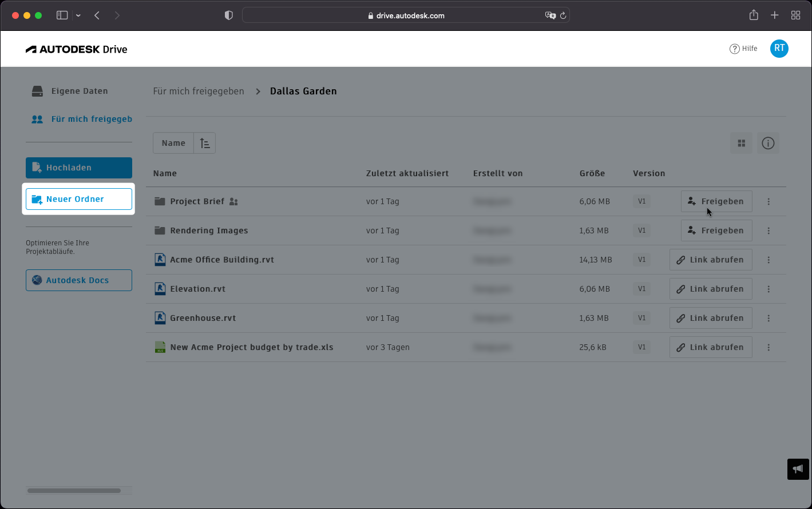Click the shared-people icon beside Project Brief

point(233,201)
